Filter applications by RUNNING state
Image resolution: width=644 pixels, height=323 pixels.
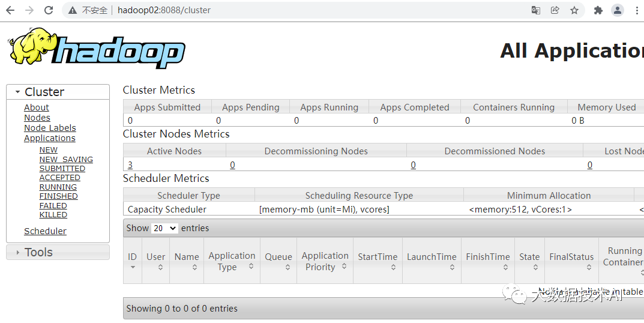[x=58, y=187]
